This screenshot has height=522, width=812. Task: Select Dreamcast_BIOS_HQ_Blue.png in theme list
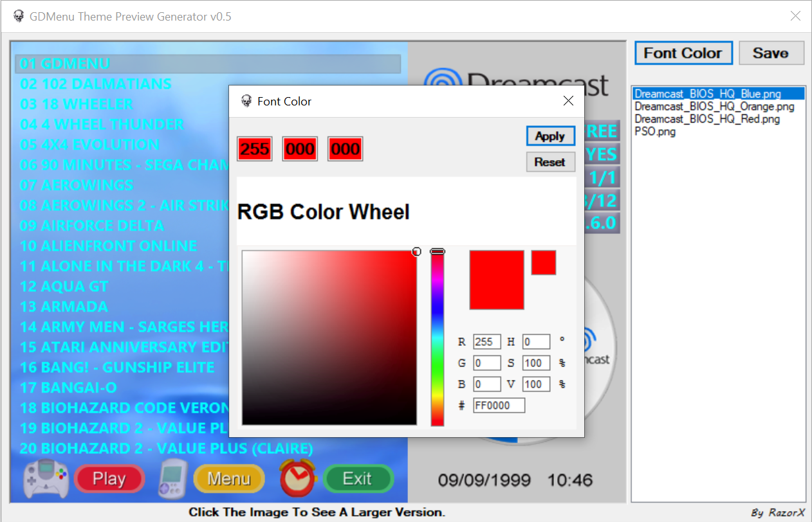click(718, 94)
